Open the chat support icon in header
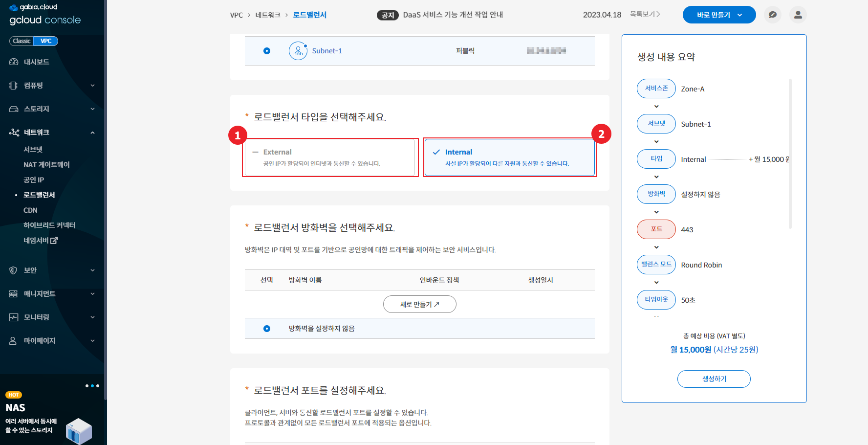Image resolution: width=868 pixels, height=445 pixels. click(772, 15)
